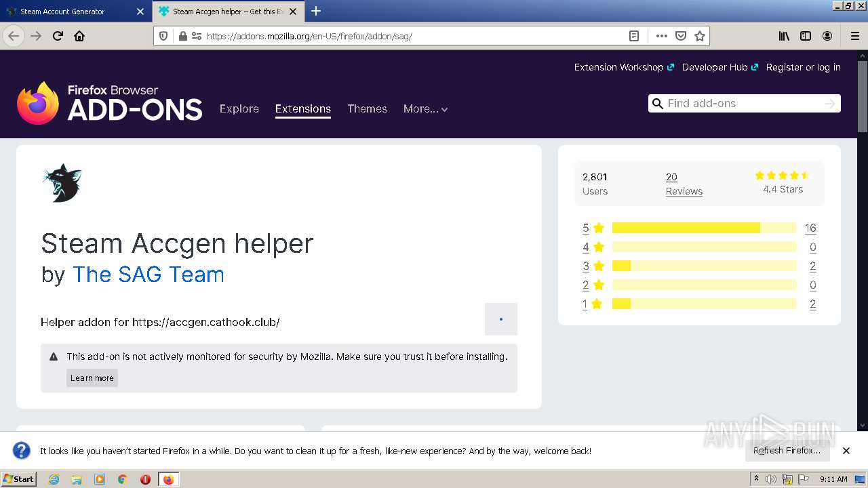Click the forward navigation arrow
This screenshot has width=868, height=488.
(x=36, y=36)
